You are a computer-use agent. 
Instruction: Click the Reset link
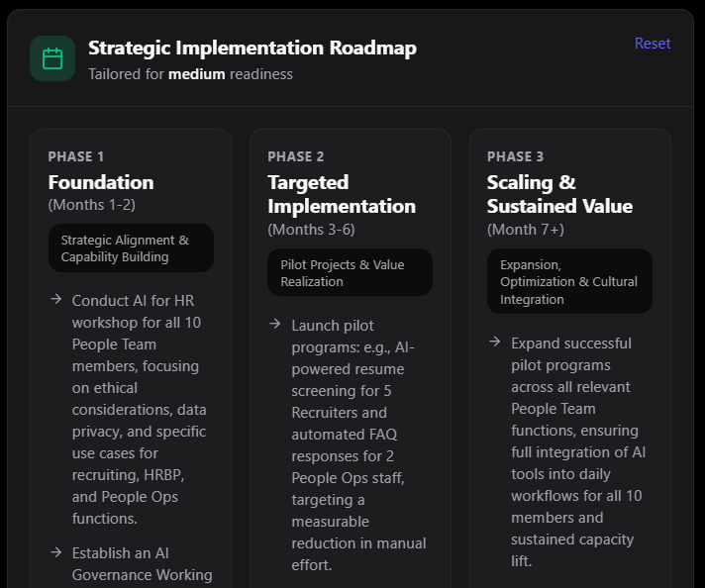(x=653, y=44)
